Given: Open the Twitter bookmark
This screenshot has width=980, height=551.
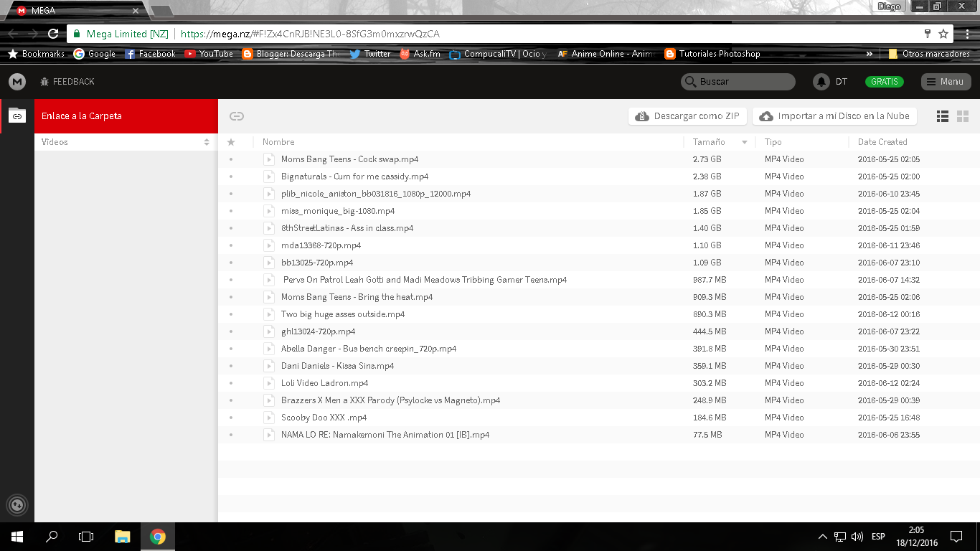Looking at the screenshot, I should tap(370, 54).
